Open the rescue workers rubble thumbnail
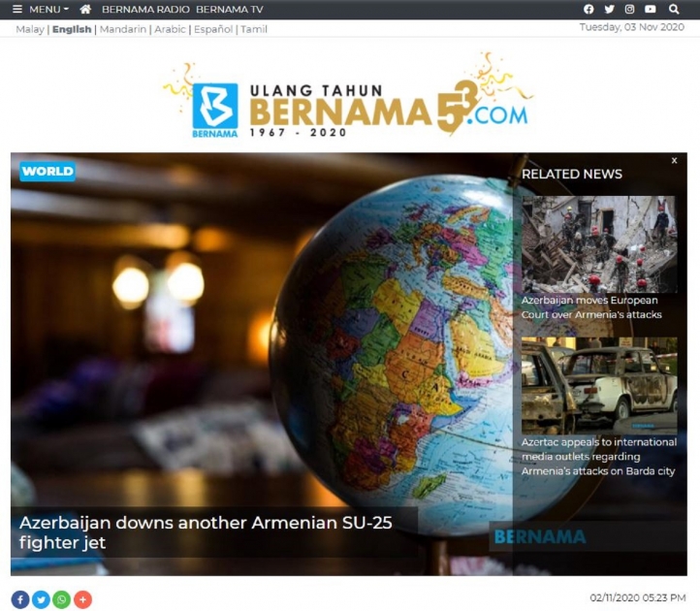The width and height of the screenshot is (700, 611). [599, 243]
